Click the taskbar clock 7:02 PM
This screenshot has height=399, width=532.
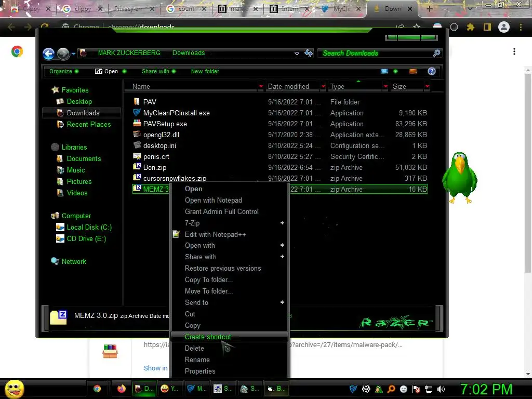[x=486, y=389]
